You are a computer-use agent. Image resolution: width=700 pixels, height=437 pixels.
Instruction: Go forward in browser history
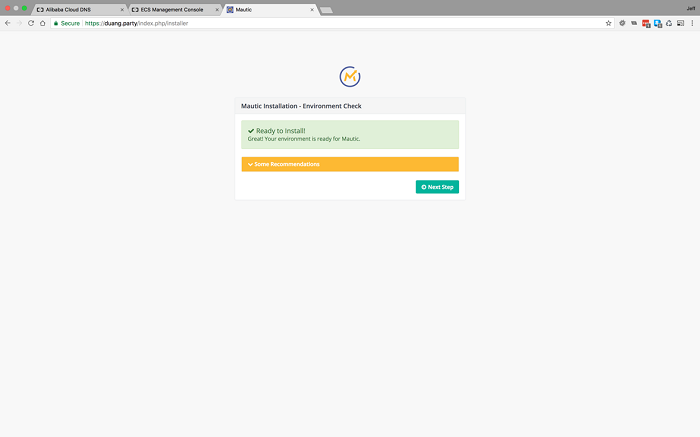pyautogui.click(x=19, y=23)
